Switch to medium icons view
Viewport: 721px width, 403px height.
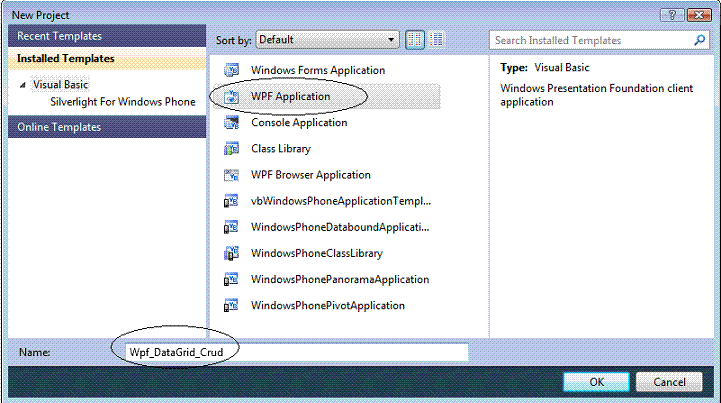click(x=414, y=40)
